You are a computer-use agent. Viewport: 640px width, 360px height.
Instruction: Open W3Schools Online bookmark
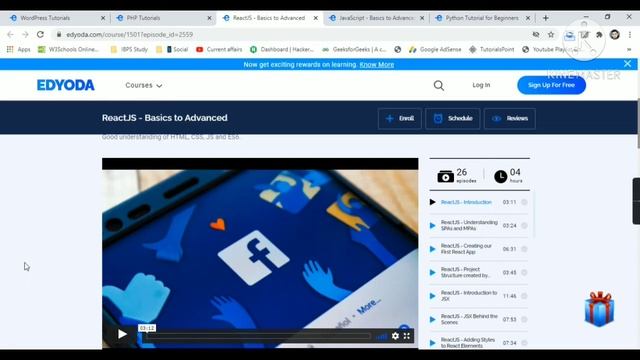coord(69,49)
